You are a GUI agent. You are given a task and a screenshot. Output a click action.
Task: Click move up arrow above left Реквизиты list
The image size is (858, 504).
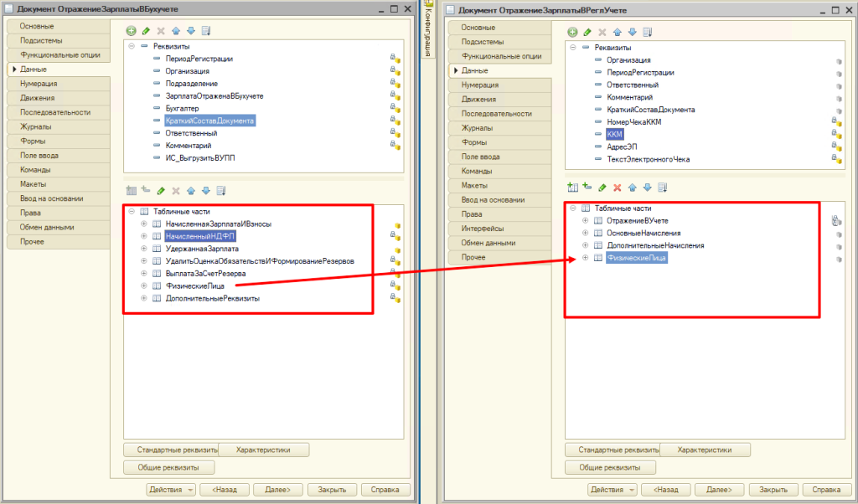(x=177, y=31)
